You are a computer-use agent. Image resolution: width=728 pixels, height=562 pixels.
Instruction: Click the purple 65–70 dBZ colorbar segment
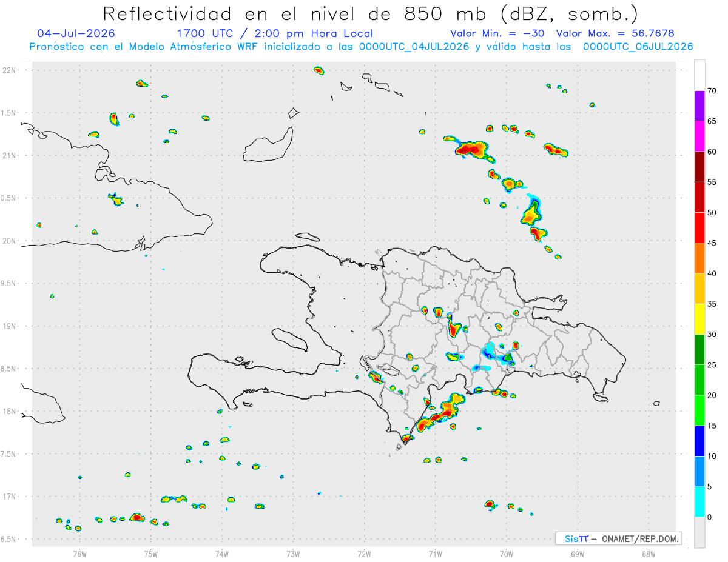pos(699,106)
